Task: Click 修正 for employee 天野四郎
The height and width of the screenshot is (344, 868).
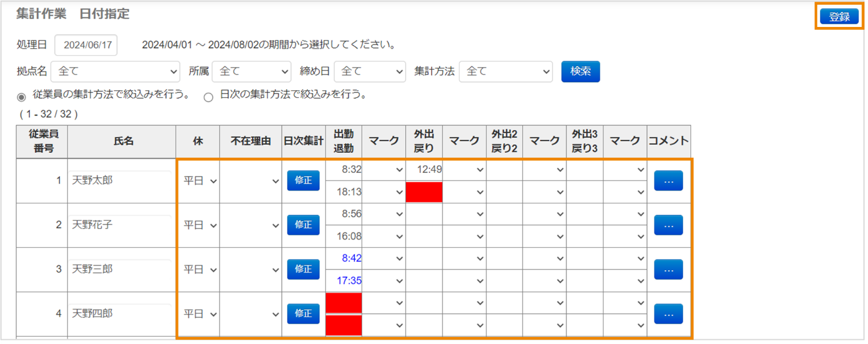Action: click(x=303, y=314)
